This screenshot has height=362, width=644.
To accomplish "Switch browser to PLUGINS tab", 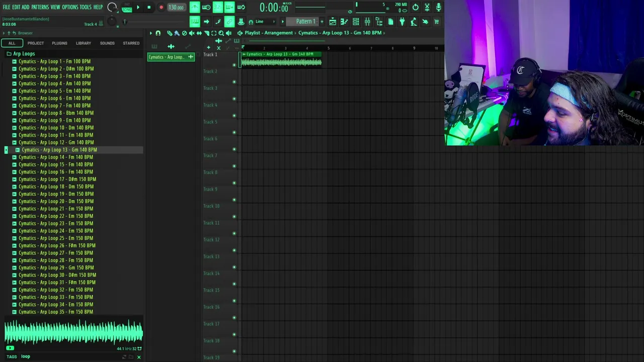I will pos(59,43).
